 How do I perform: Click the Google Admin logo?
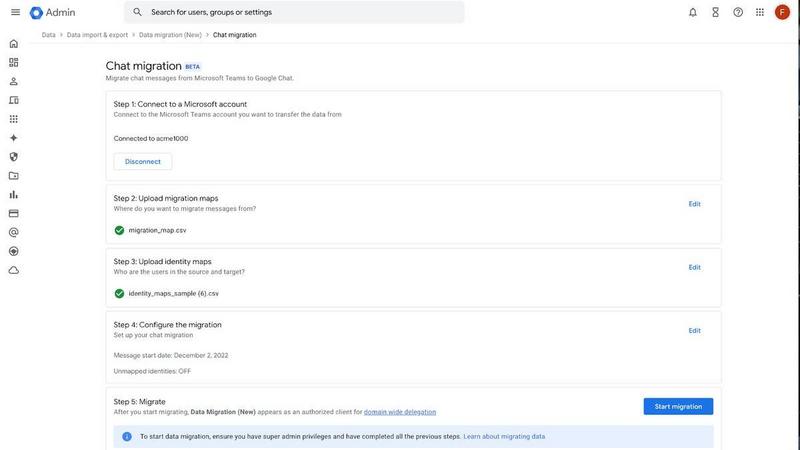coord(53,12)
